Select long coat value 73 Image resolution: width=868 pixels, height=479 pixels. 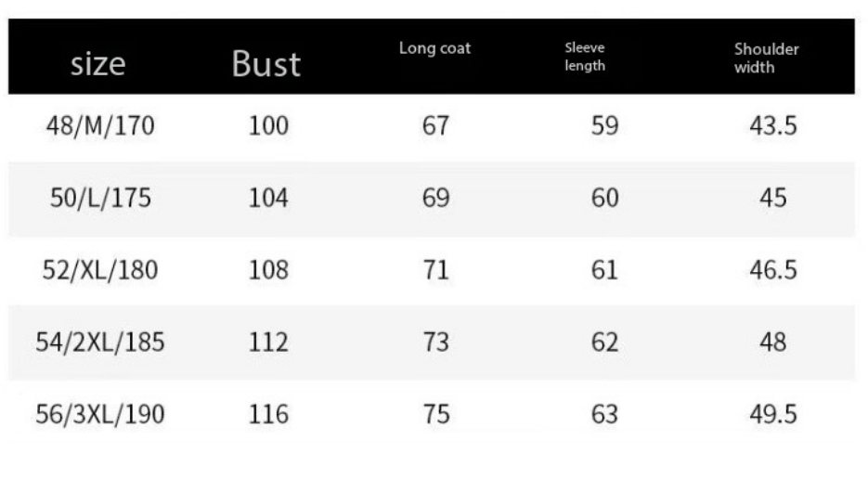(x=435, y=342)
